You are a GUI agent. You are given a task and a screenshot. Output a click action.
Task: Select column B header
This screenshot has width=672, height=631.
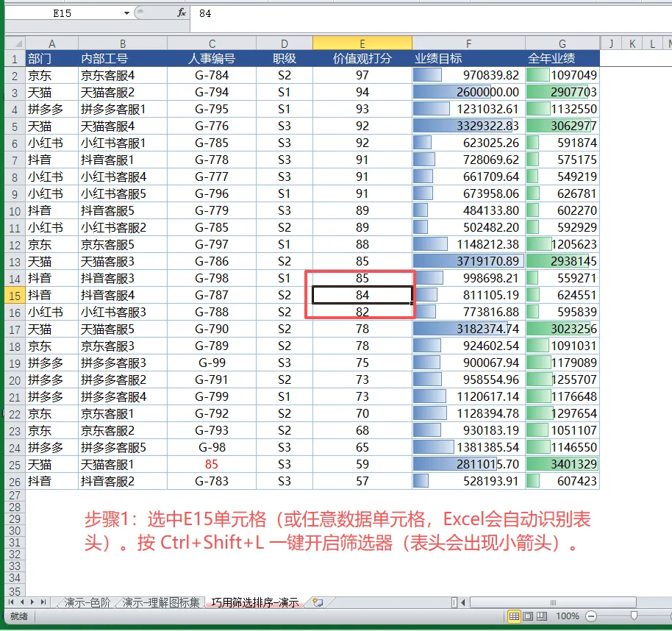coord(123,43)
